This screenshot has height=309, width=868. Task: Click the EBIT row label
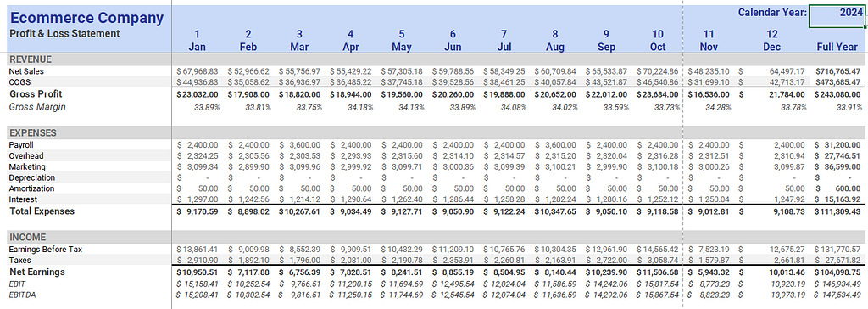click(x=18, y=284)
